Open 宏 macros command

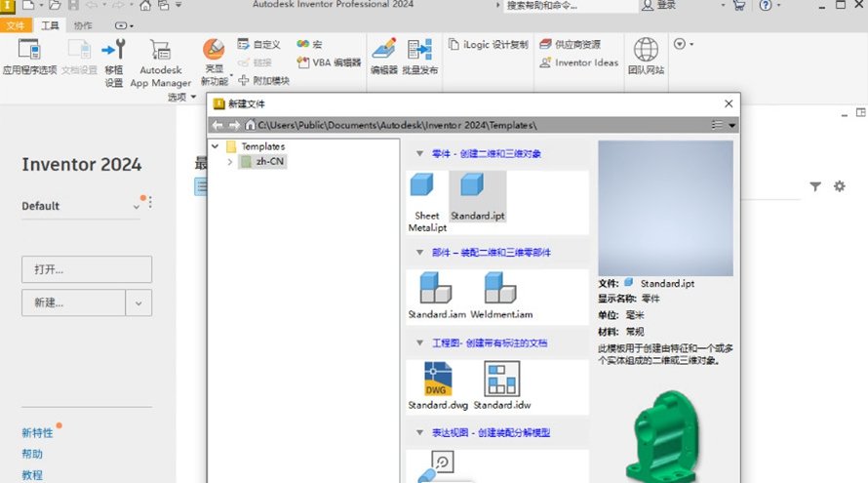pyautogui.click(x=309, y=44)
